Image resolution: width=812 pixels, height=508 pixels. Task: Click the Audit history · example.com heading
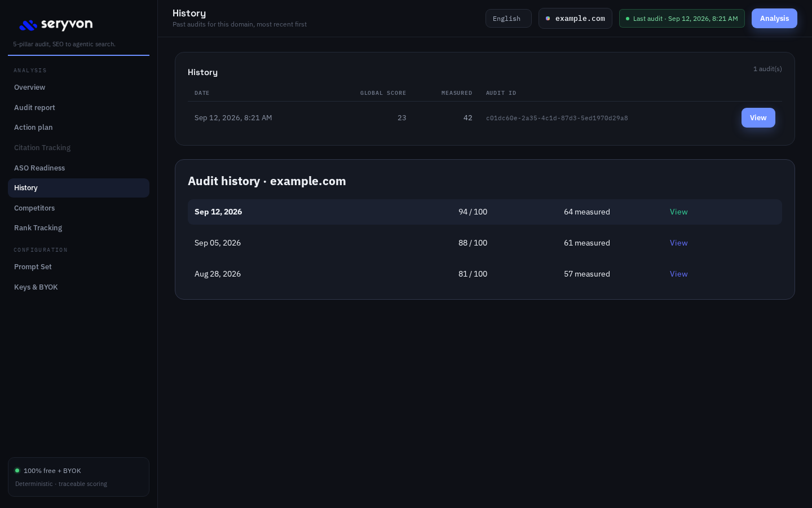point(267,181)
